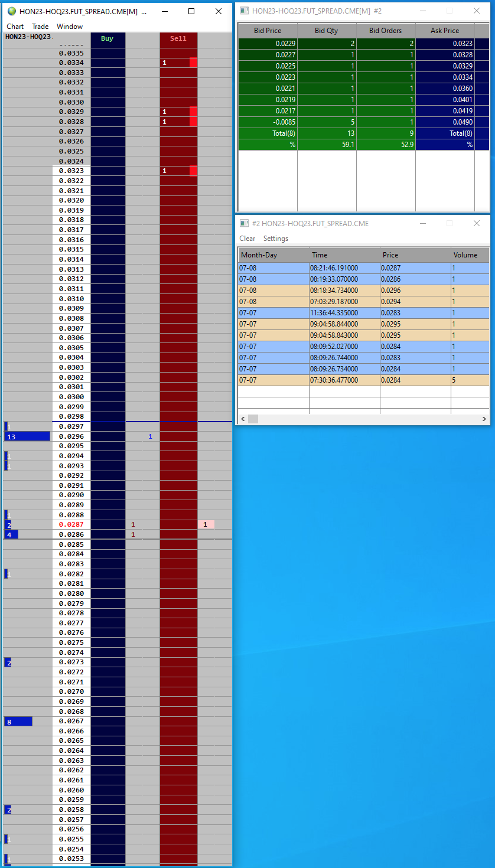Click the right scroll arrow in trades window
495x868 pixels.
tap(485, 419)
